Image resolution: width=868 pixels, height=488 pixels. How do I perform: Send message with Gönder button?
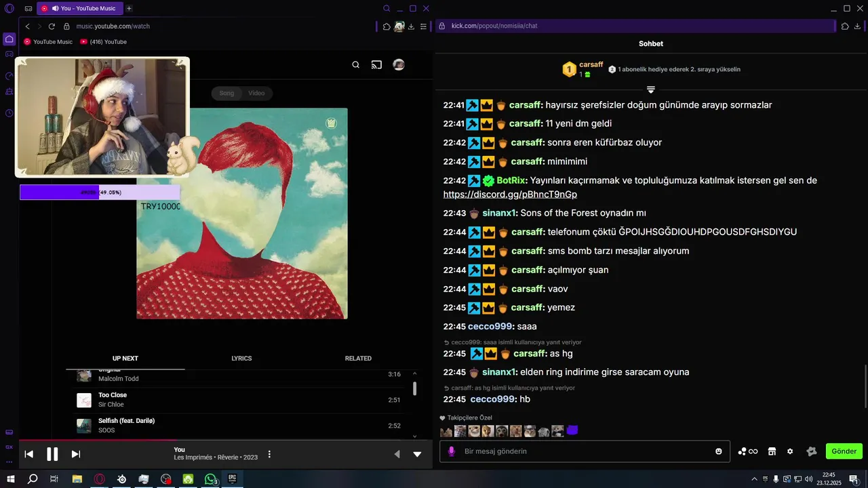(x=844, y=451)
